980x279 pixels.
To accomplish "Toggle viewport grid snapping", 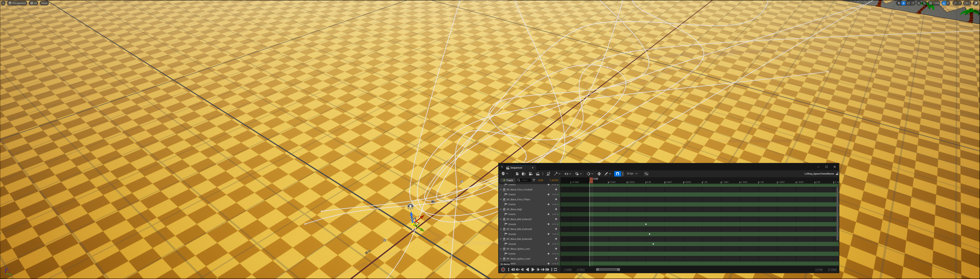I will click(931, 3).
